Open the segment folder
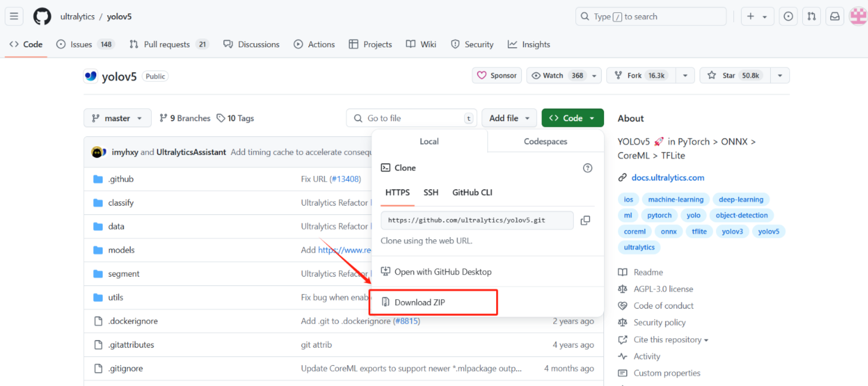This screenshot has width=868, height=386. (x=124, y=274)
